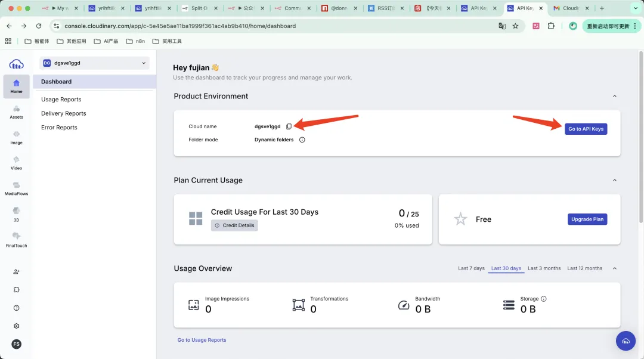Show Folder mode info tooltip icon
The image size is (644, 359).
coord(302,140)
